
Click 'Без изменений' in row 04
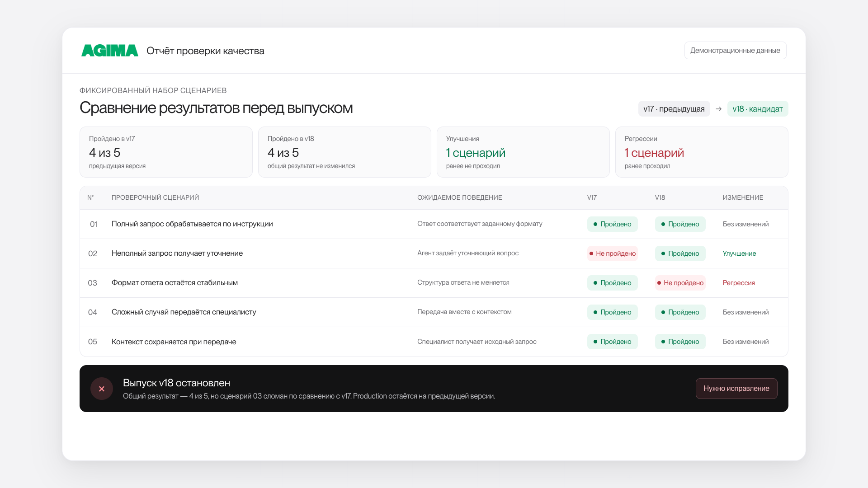(x=745, y=312)
